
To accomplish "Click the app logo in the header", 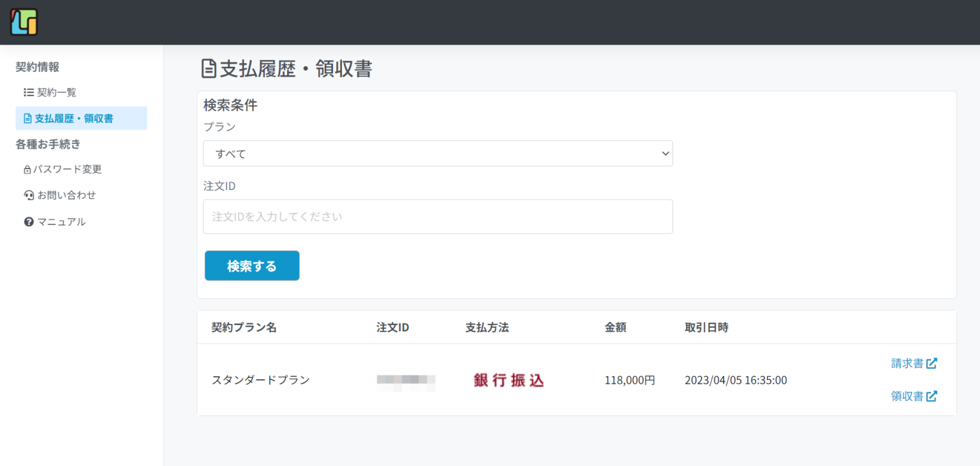I will coord(24,22).
